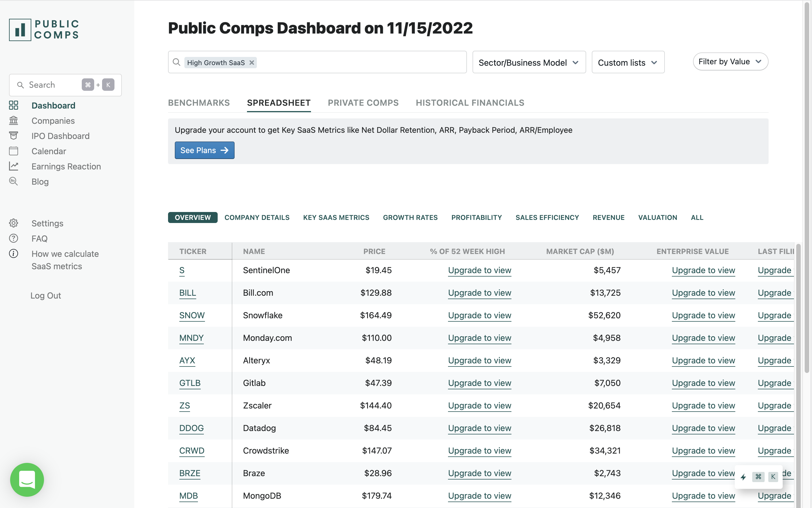
Task: Open the Growth Rates view
Action: click(x=410, y=217)
